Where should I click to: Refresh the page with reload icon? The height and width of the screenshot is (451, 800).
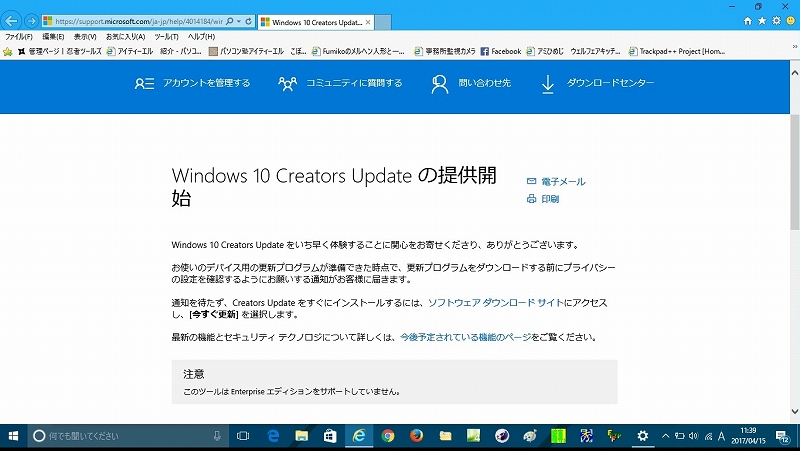pos(248,21)
